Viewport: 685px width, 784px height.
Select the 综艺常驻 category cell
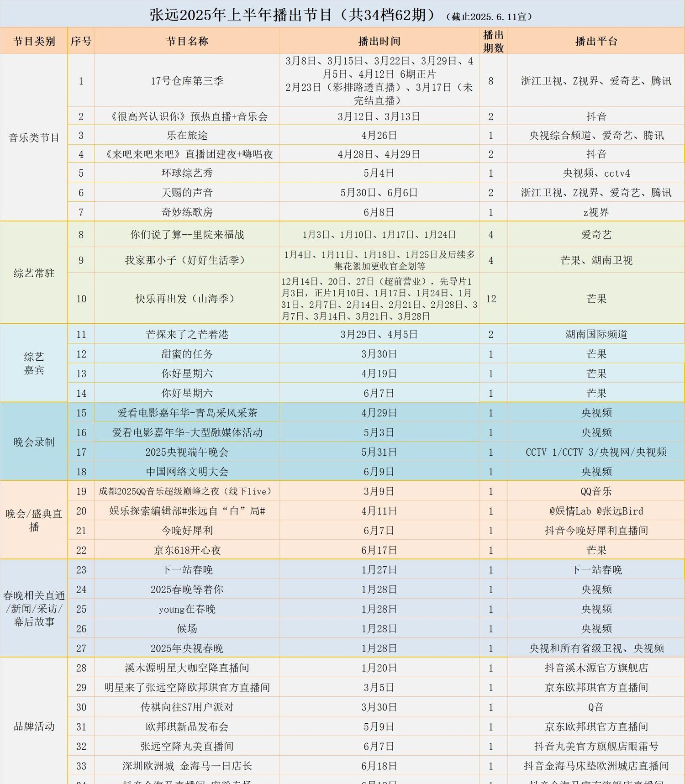(34, 273)
